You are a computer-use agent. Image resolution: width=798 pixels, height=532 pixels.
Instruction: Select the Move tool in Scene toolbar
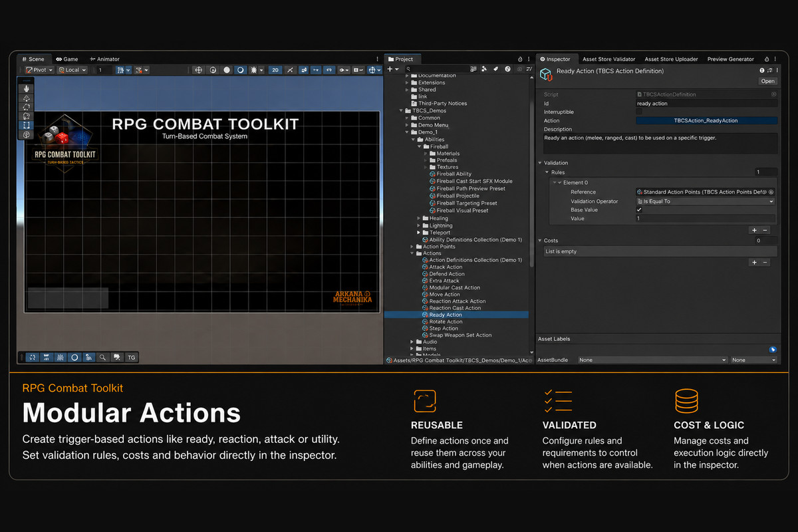click(x=27, y=97)
